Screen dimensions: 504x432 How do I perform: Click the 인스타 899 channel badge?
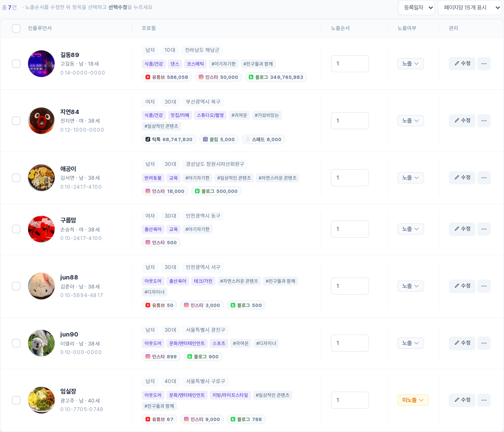161,357
